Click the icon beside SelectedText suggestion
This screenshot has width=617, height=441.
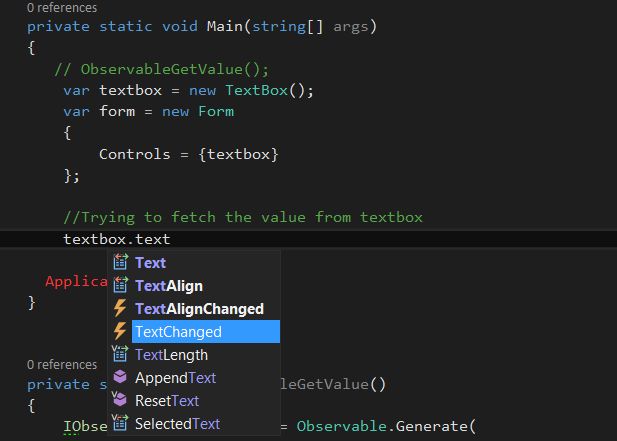[120, 423]
